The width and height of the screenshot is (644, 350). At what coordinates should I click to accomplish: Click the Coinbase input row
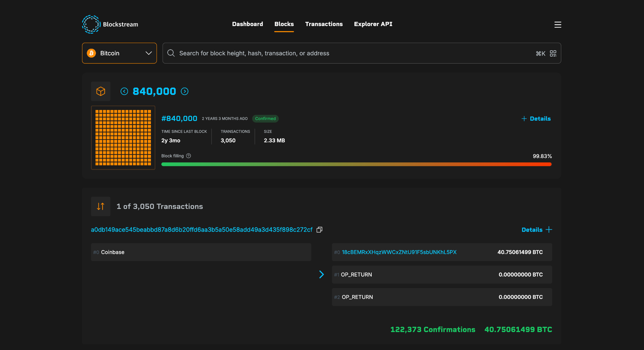point(201,252)
